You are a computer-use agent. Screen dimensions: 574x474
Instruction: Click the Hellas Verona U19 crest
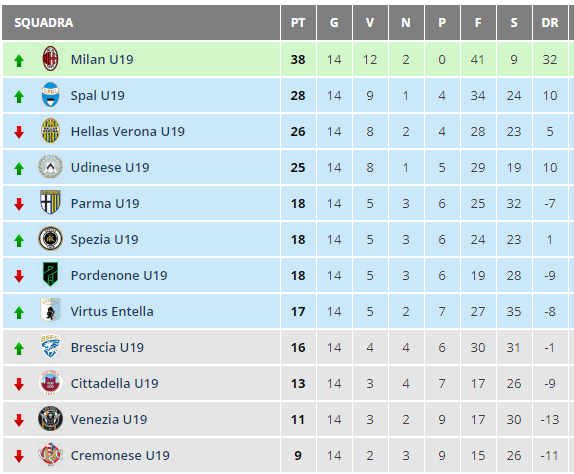(50, 130)
